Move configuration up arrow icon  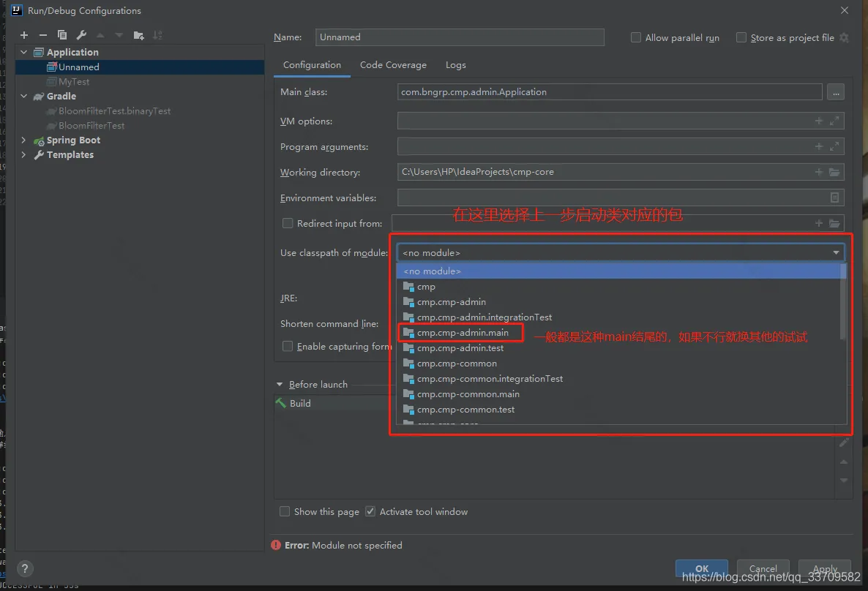click(100, 35)
